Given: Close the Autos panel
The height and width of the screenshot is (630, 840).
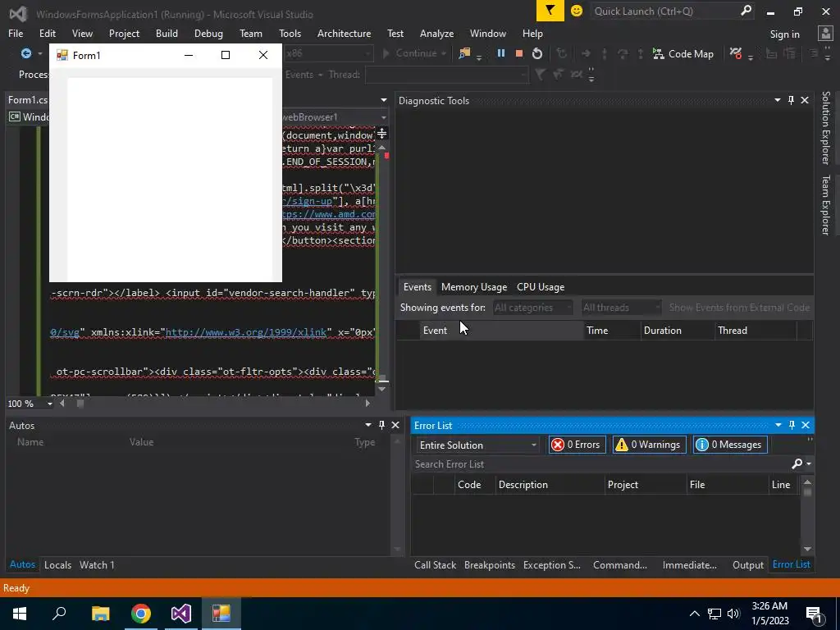Looking at the screenshot, I should [x=395, y=425].
